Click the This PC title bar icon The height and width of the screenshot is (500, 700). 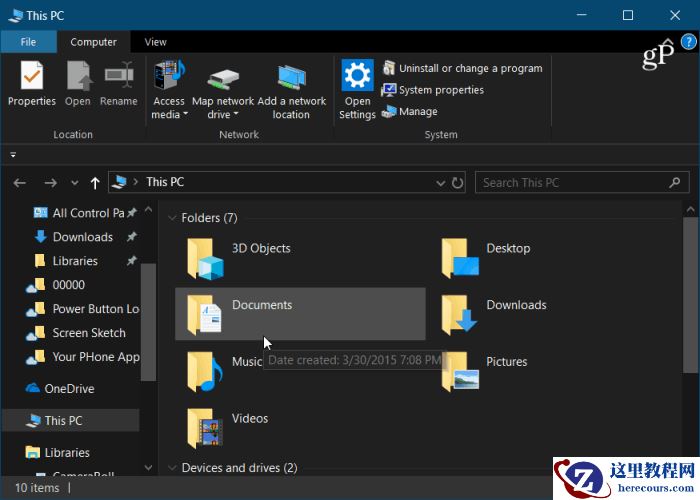(15, 15)
